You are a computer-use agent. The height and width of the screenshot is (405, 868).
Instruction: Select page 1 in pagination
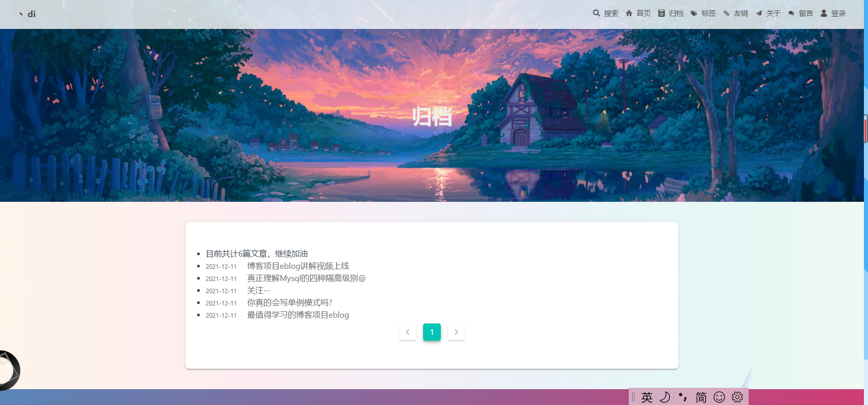432,332
